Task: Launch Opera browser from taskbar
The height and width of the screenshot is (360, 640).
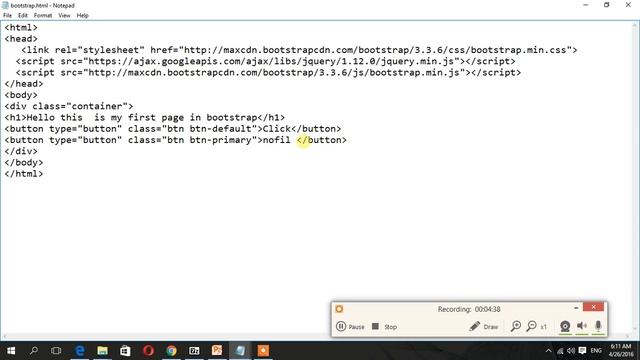Action: click(148, 351)
